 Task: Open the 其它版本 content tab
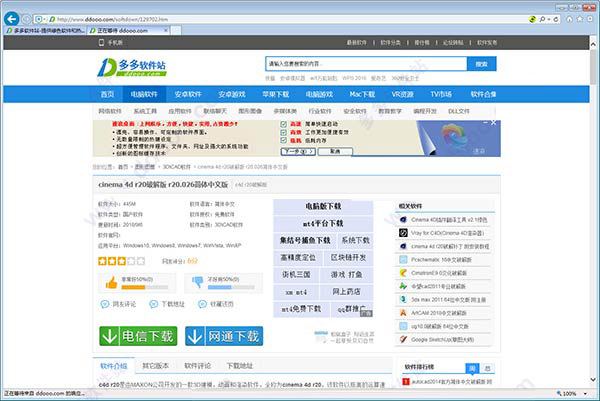click(155, 366)
